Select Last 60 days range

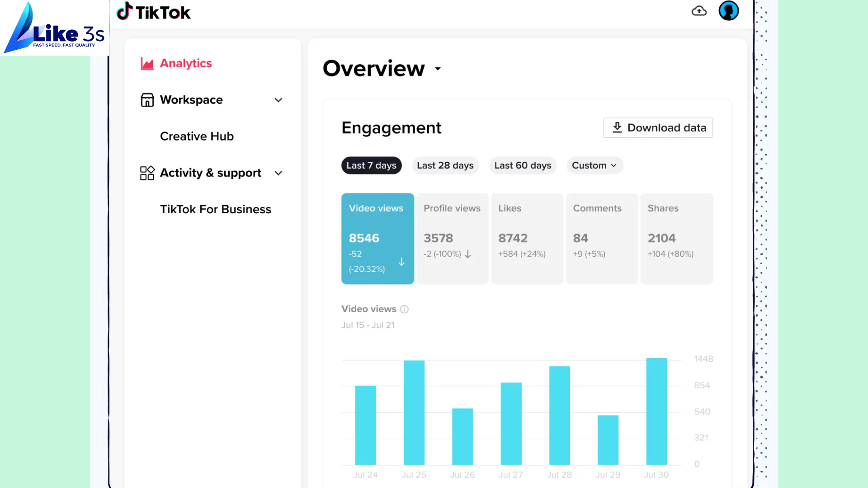pos(523,165)
